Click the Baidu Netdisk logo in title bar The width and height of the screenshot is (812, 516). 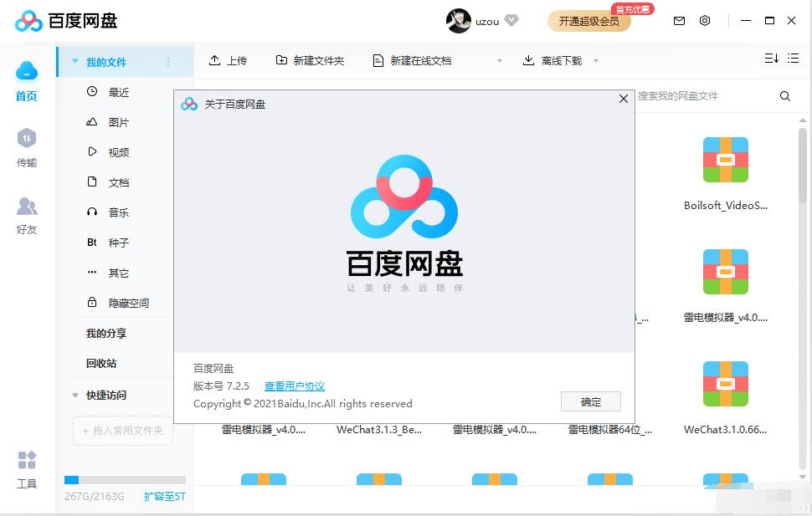(x=66, y=21)
